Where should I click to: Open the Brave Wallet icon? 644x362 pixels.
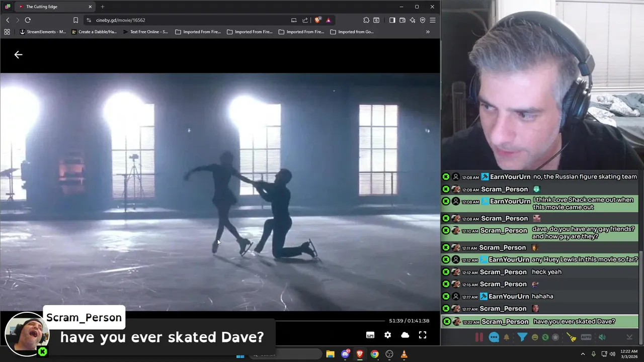[403, 20]
